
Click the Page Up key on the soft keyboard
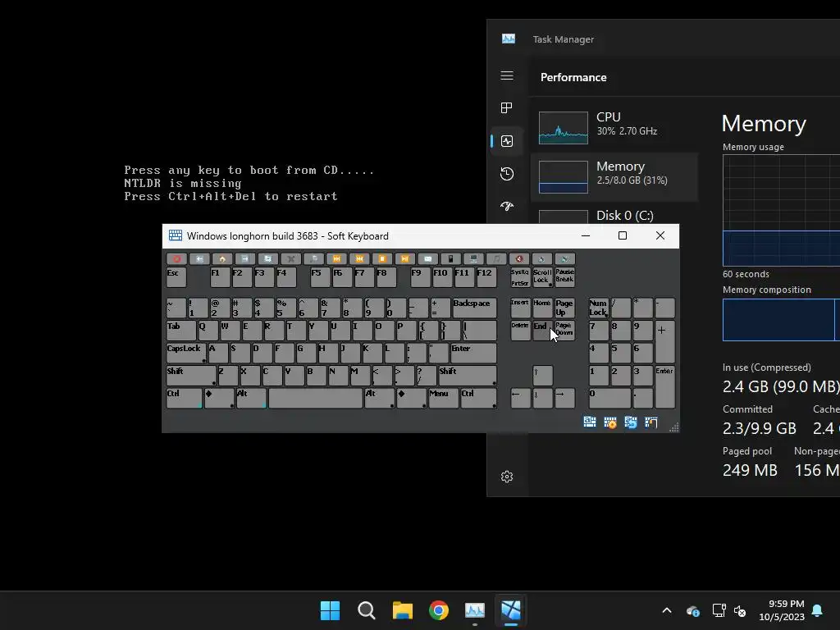(564, 308)
